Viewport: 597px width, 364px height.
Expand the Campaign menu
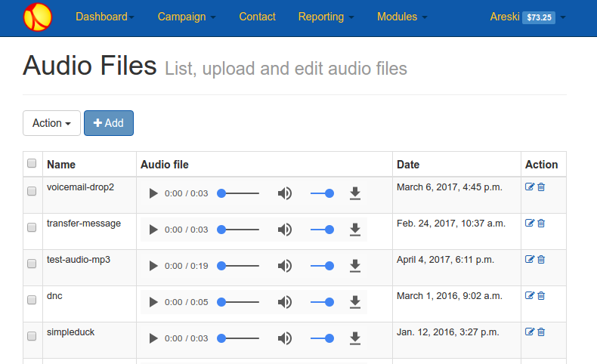pyautogui.click(x=187, y=17)
